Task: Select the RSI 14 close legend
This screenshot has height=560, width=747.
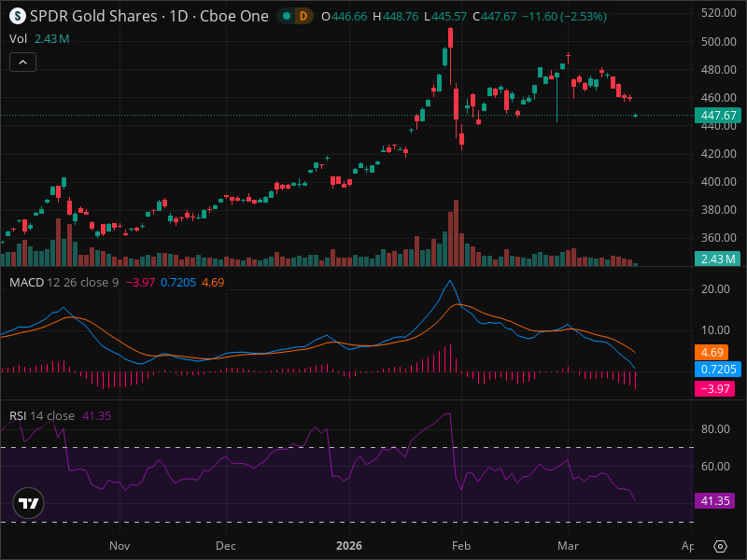Action: [42, 415]
